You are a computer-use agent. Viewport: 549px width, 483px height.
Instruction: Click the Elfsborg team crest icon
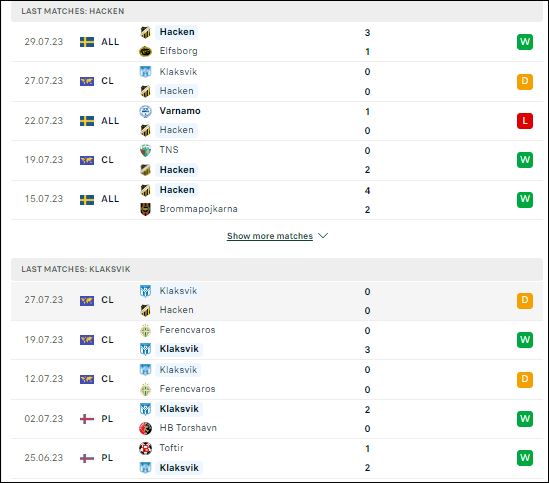pos(145,51)
